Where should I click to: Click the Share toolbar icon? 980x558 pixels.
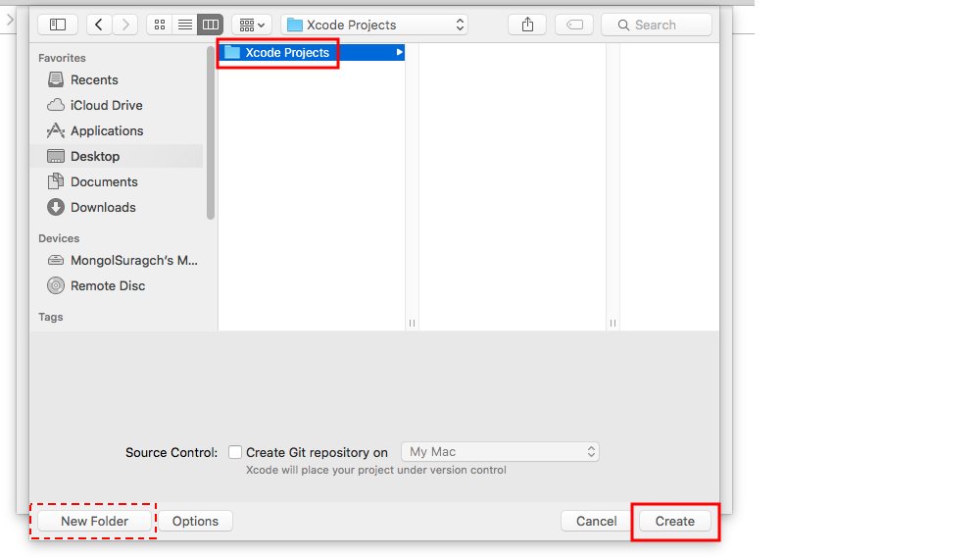(x=527, y=25)
